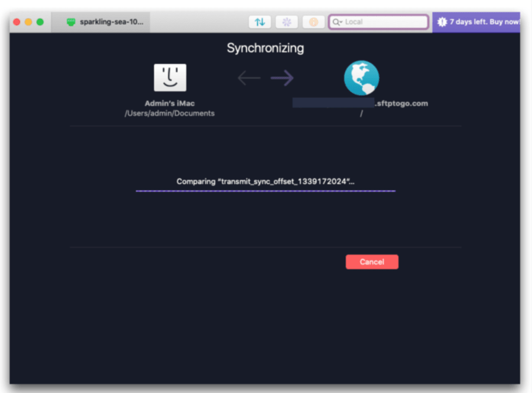Set sync direction toward remote with right arrow
532x393 pixels.
282,77
